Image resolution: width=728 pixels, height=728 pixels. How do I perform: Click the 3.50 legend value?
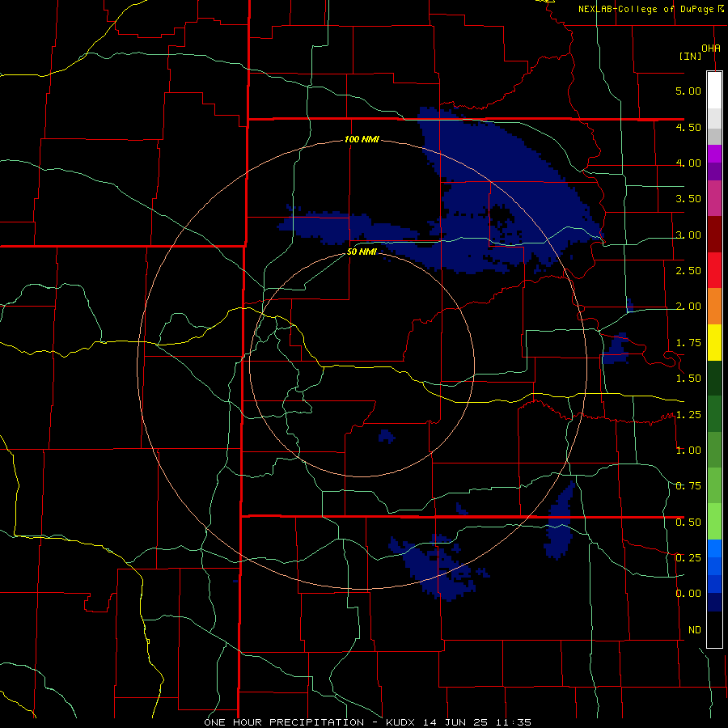coord(688,199)
